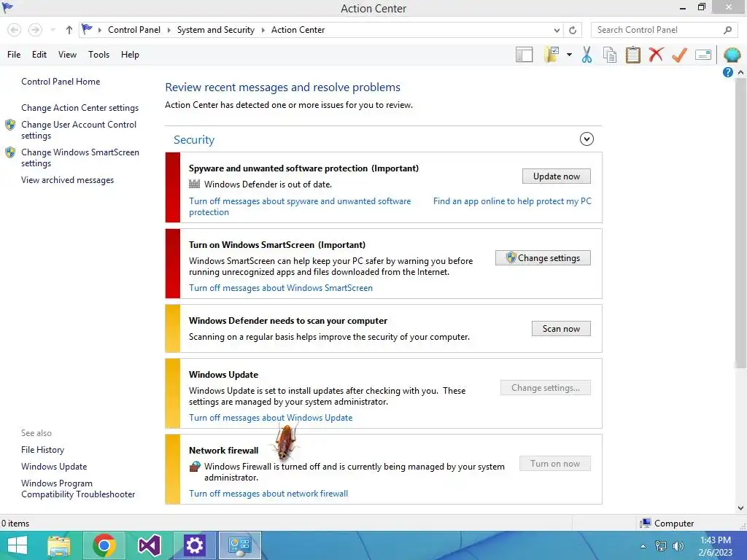Click the search magnifier icon
Viewport: 747px width, 560px height.
tap(727, 30)
